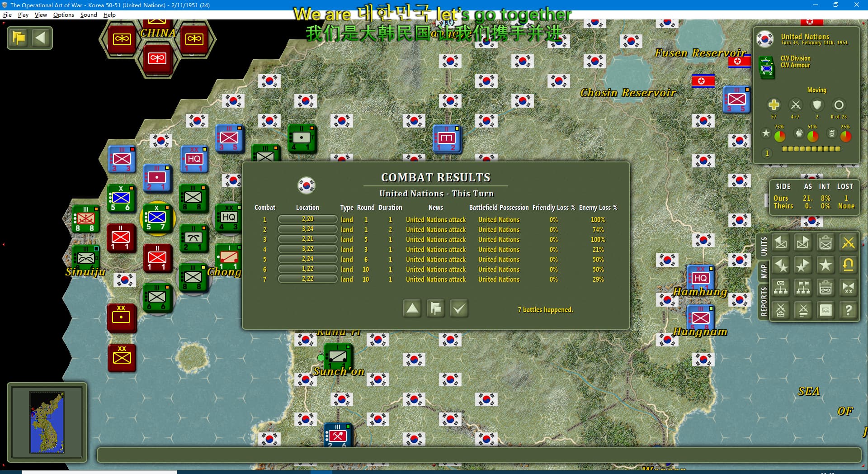Go to next formation star icon
868x474 pixels.
pos(803,265)
